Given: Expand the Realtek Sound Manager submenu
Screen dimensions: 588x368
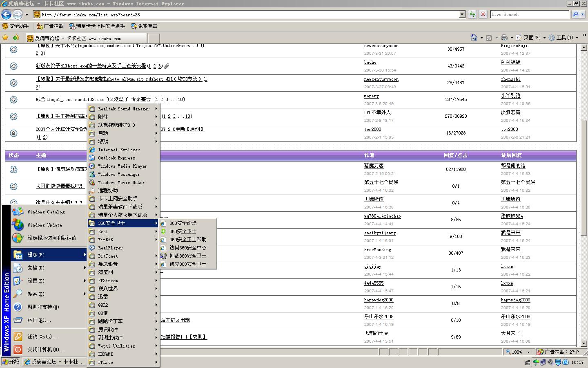Looking at the screenshot, I should (x=123, y=109).
